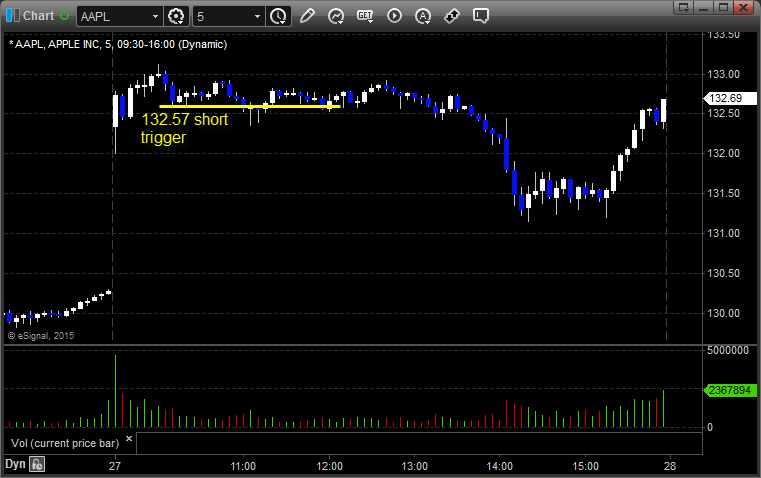The width and height of the screenshot is (761, 478).
Task: Open symbol settings gear menu
Action: tap(176, 16)
